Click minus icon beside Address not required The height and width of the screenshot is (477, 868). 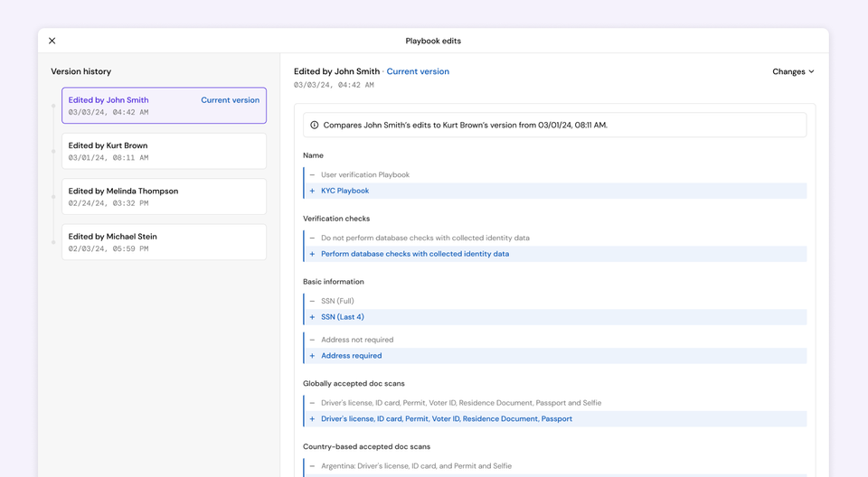pos(313,341)
